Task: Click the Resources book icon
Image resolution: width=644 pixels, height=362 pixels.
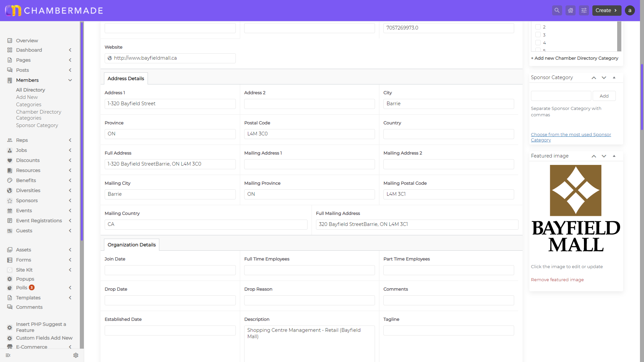Action: (x=10, y=170)
